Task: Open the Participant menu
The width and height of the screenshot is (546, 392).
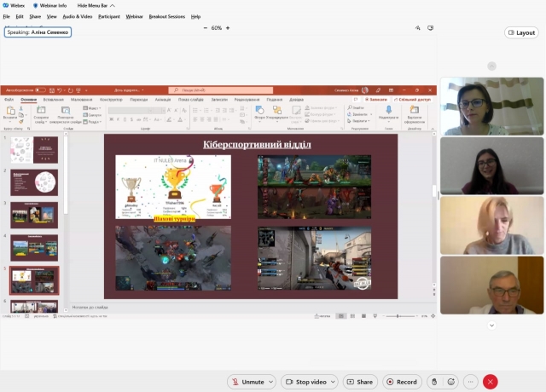Action: 108,16
